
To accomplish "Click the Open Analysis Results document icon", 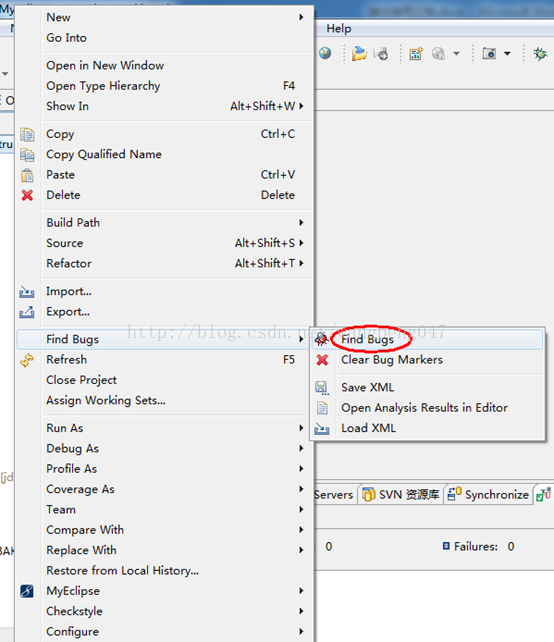I will point(322,408).
